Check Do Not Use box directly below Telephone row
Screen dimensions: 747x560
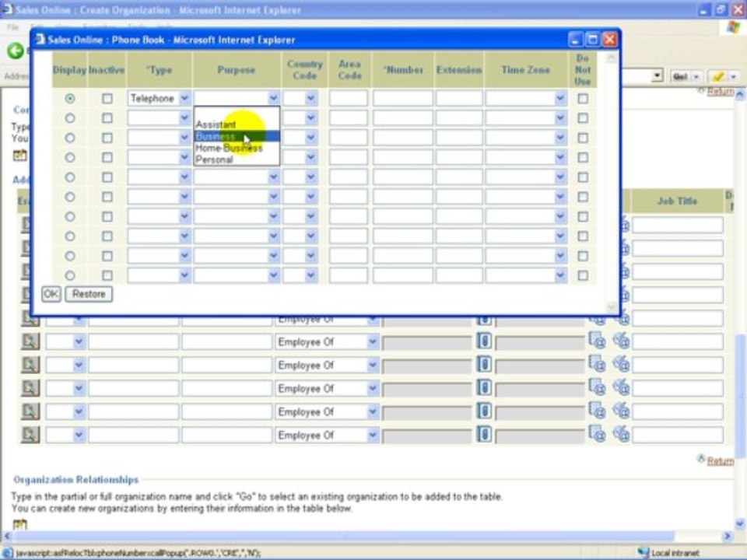[583, 118]
